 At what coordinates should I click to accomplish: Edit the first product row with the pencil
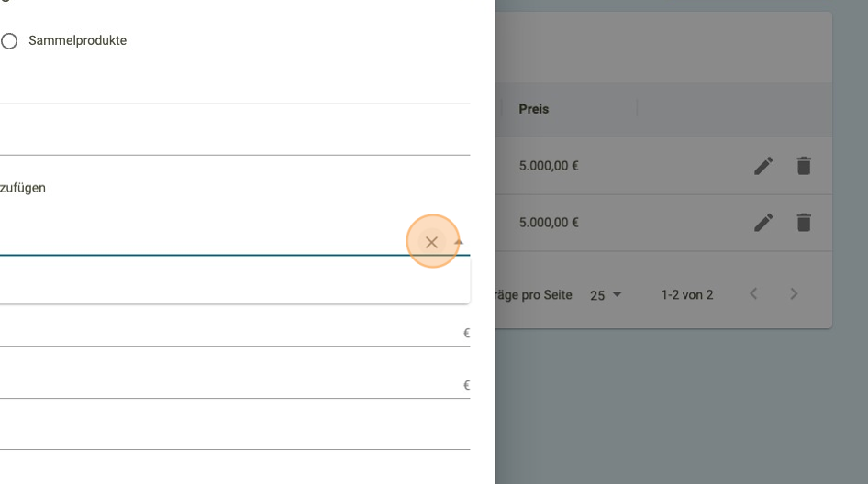tap(763, 166)
